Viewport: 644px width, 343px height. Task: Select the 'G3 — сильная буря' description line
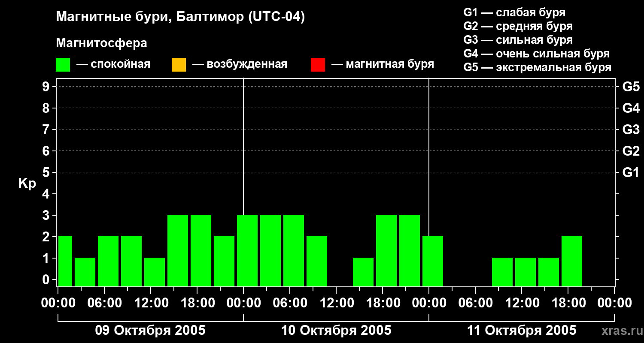click(x=518, y=40)
